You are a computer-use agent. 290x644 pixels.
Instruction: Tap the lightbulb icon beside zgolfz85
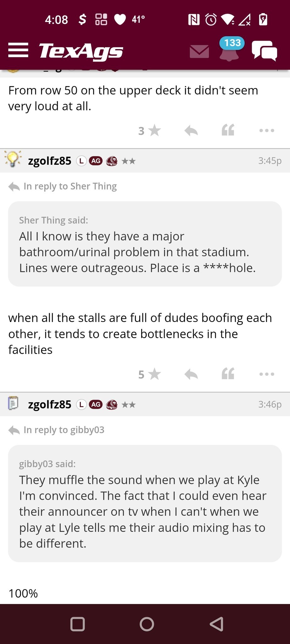(13, 159)
